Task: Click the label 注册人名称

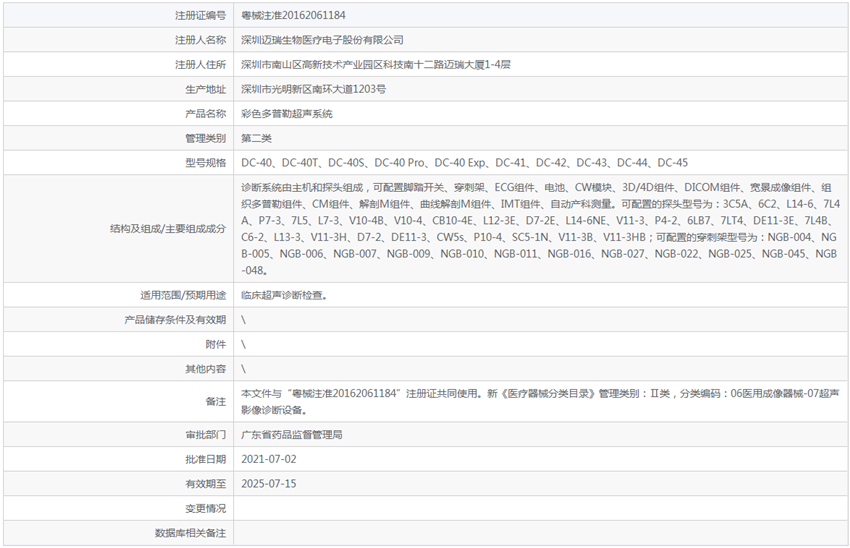Action: tap(200, 40)
